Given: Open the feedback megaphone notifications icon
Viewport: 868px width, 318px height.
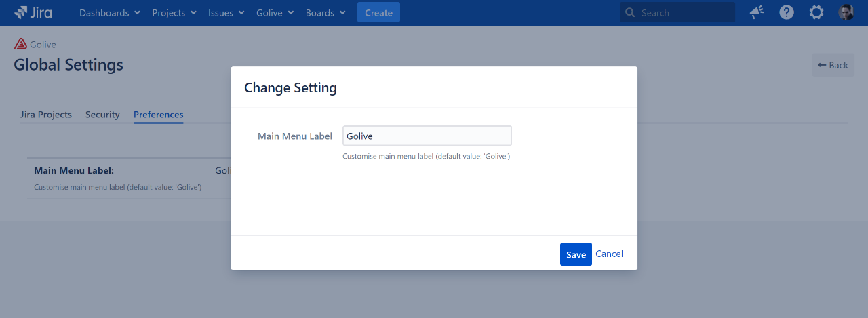Looking at the screenshot, I should (x=756, y=12).
